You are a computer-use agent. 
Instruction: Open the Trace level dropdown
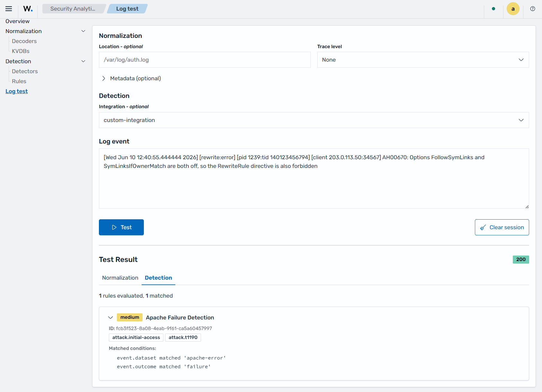coord(423,60)
